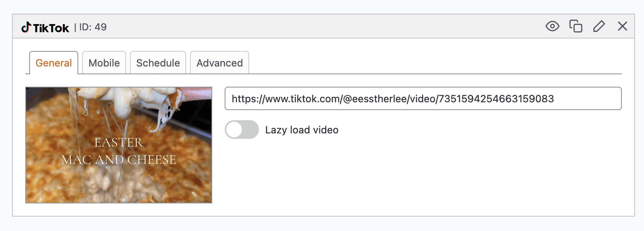
Task: Duplicate the TikTok block
Action: point(575,26)
